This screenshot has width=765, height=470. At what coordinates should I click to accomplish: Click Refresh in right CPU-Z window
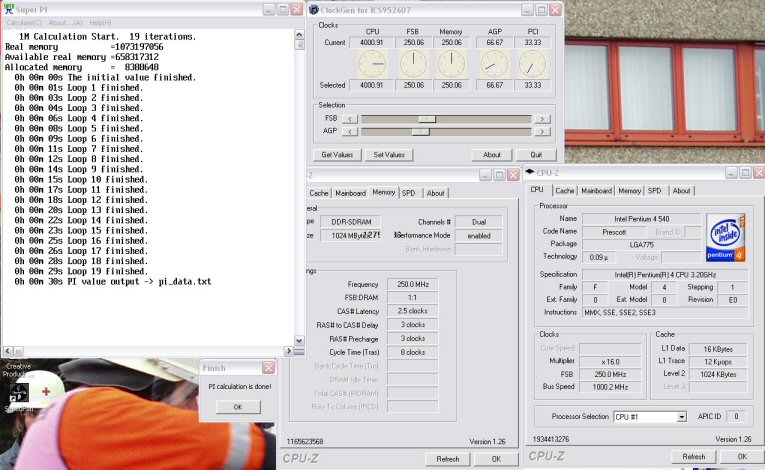[693, 456]
